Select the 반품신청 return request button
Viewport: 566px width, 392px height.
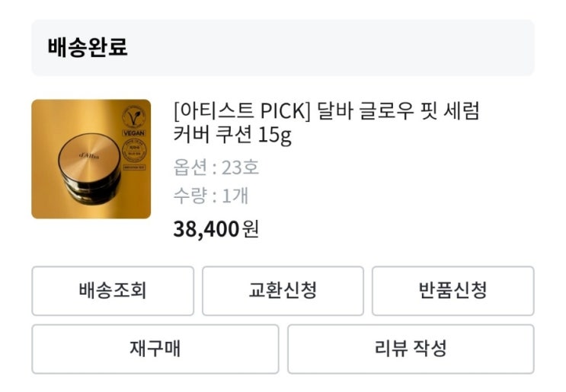(452, 290)
